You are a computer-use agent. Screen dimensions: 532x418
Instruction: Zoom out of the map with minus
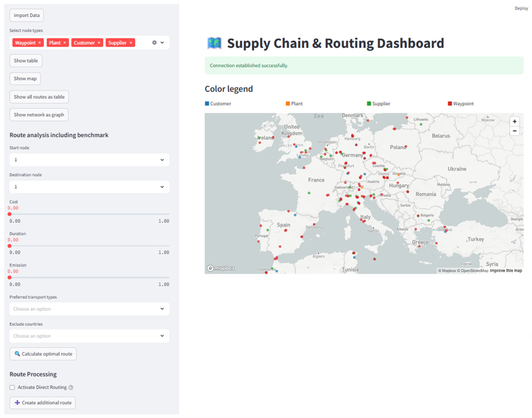pyautogui.click(x=514, y=131)
